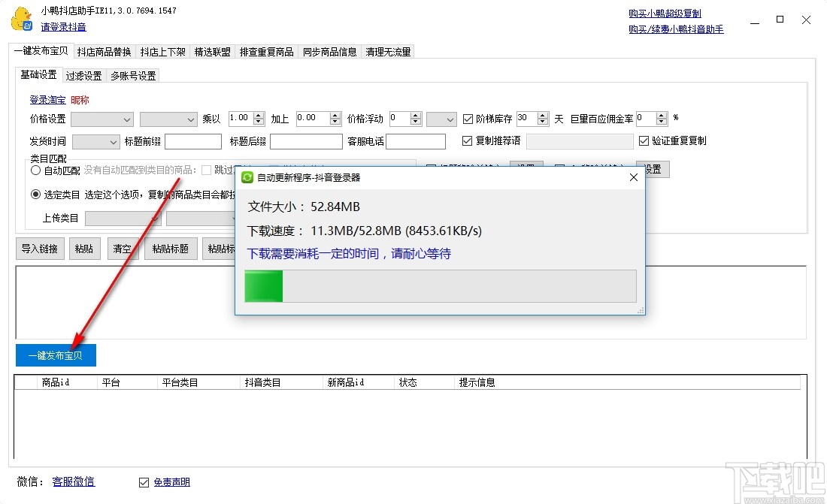Click the 复制推荐语 text field
The width and height of the screenshot is (827, 504).
pos(580,141)
